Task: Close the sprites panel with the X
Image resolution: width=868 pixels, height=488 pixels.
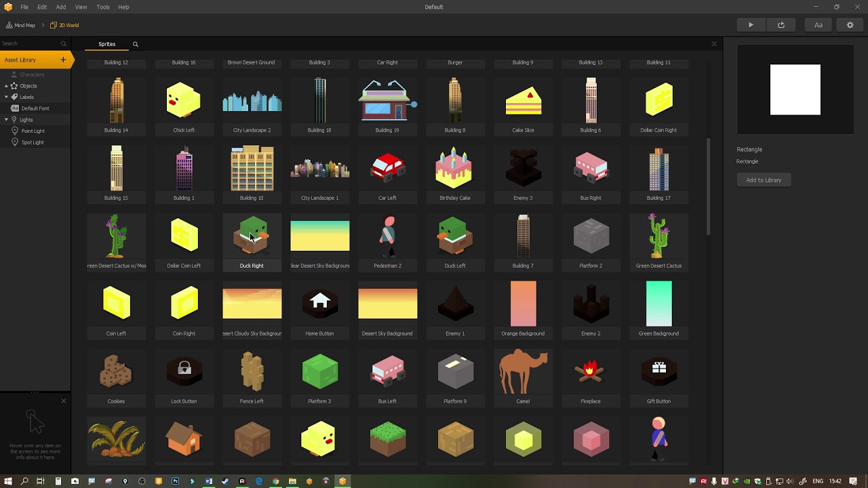Action: (x=714, y=44)
